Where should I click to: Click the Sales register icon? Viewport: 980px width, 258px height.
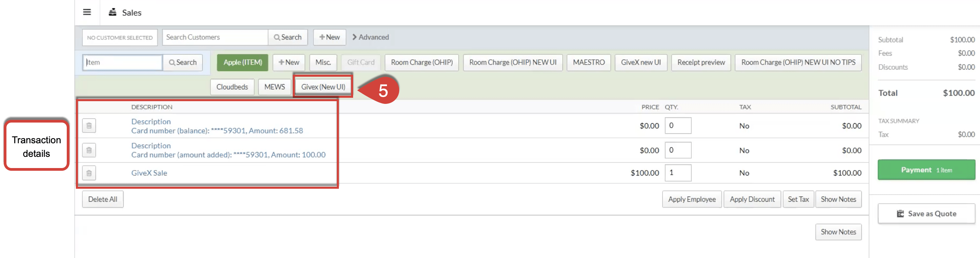112,12
